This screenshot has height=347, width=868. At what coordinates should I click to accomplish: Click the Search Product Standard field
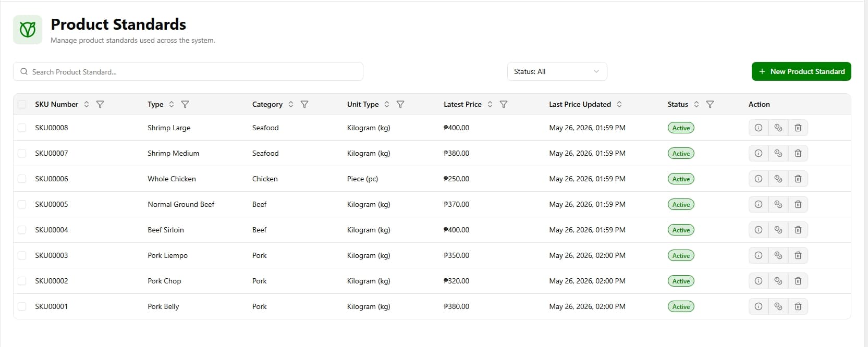(x=188, y=71)
